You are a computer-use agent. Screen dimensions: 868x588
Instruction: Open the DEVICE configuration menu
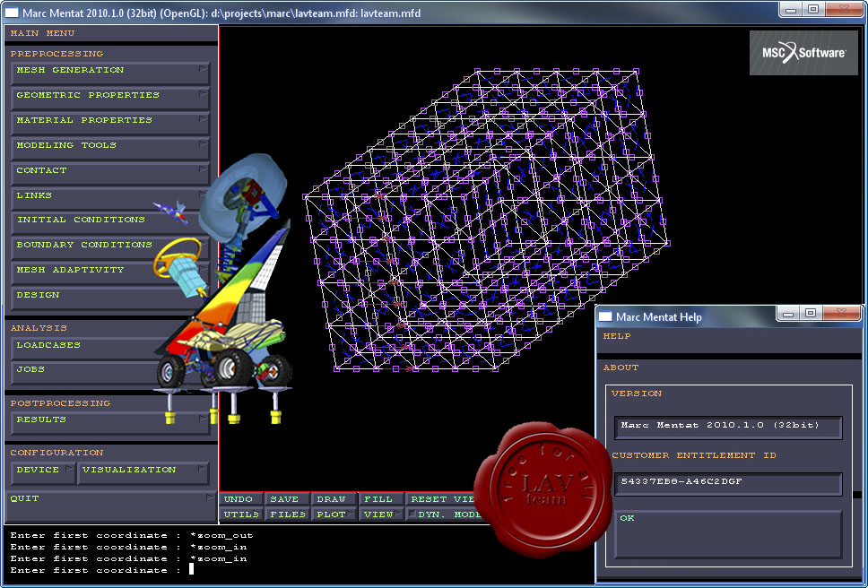point(43,473)
